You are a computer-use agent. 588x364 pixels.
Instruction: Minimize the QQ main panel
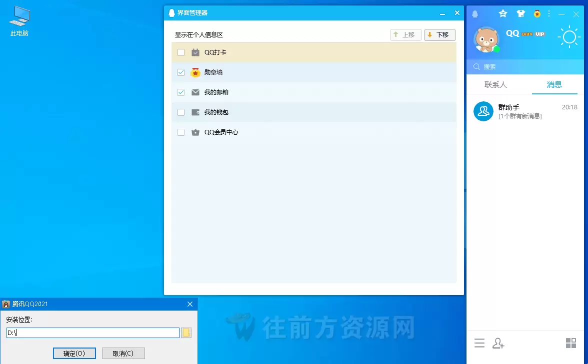point(561,14)
